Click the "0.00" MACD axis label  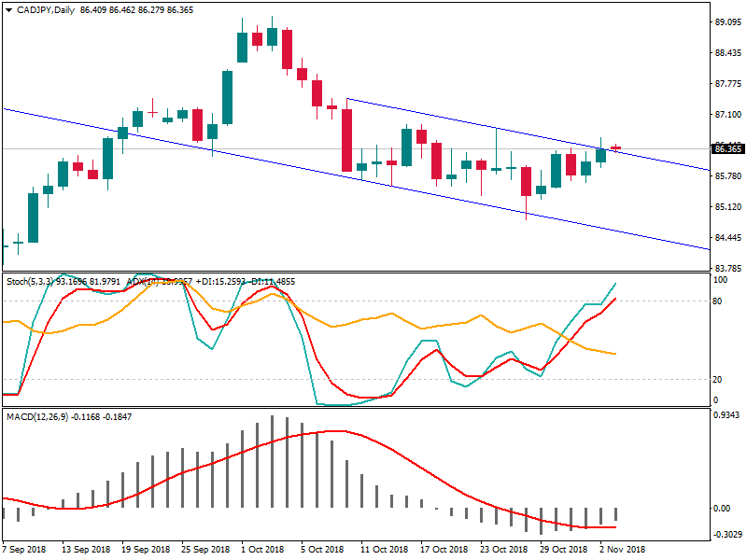coord(722,509)
